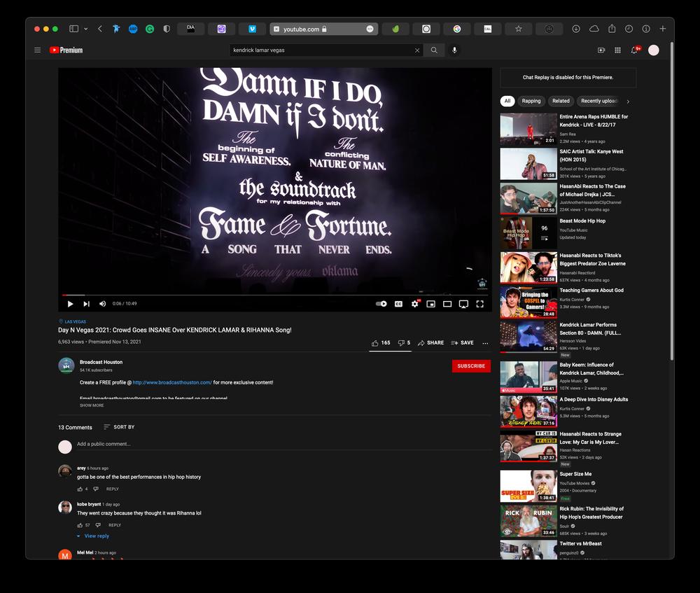
Task: Click the Safari sidebar toggle
Action: [73, 29]
